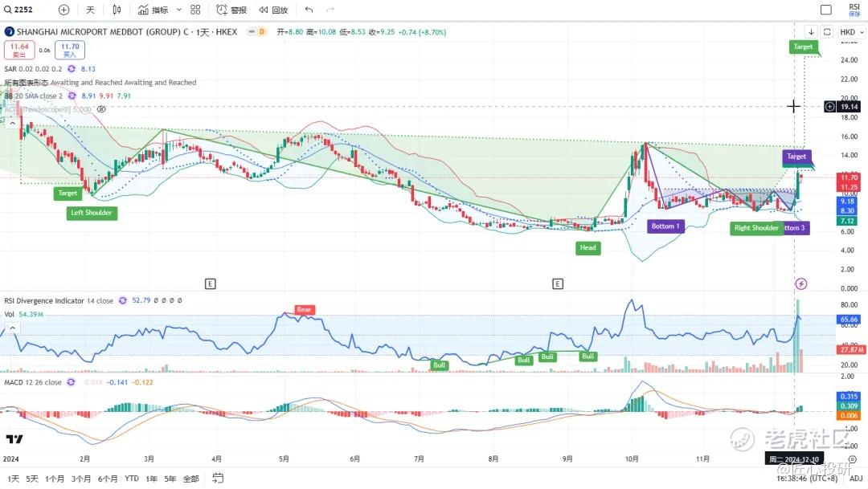Create an alert with 警报 button
Image resolution: width=868 pixels, height=489 pixels.
(231, 10)
